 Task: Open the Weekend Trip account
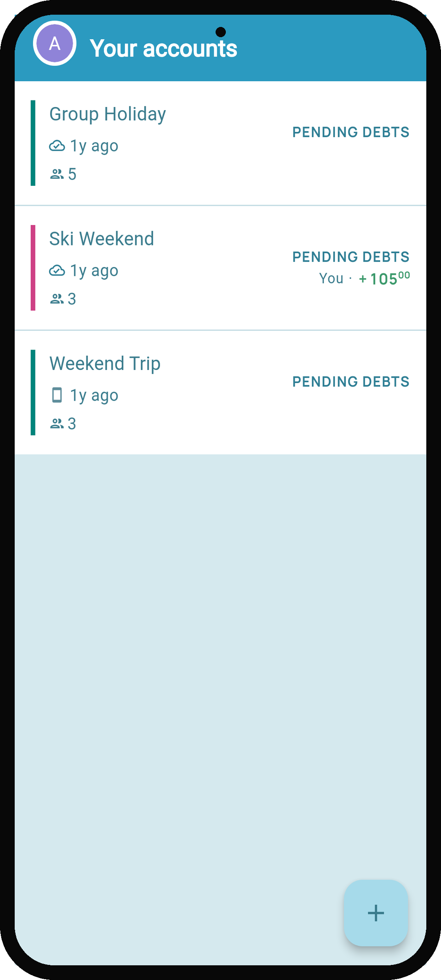tap(220, 392)
